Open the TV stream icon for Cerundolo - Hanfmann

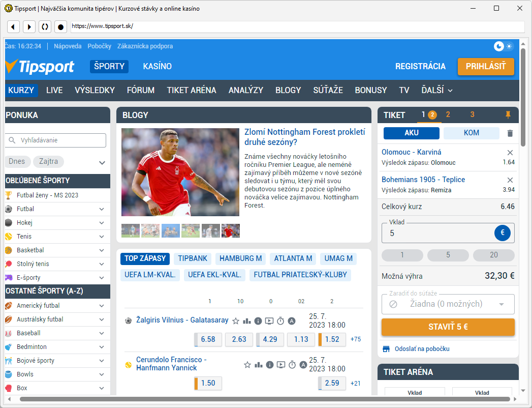pos(281,365)
